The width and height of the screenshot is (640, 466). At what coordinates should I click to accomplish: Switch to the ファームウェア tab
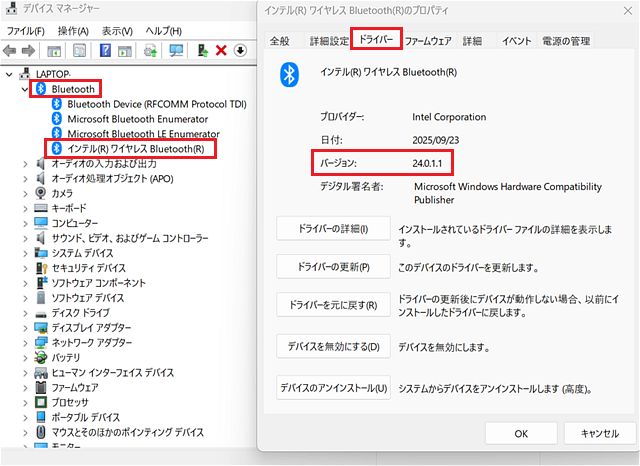point(428,41)
